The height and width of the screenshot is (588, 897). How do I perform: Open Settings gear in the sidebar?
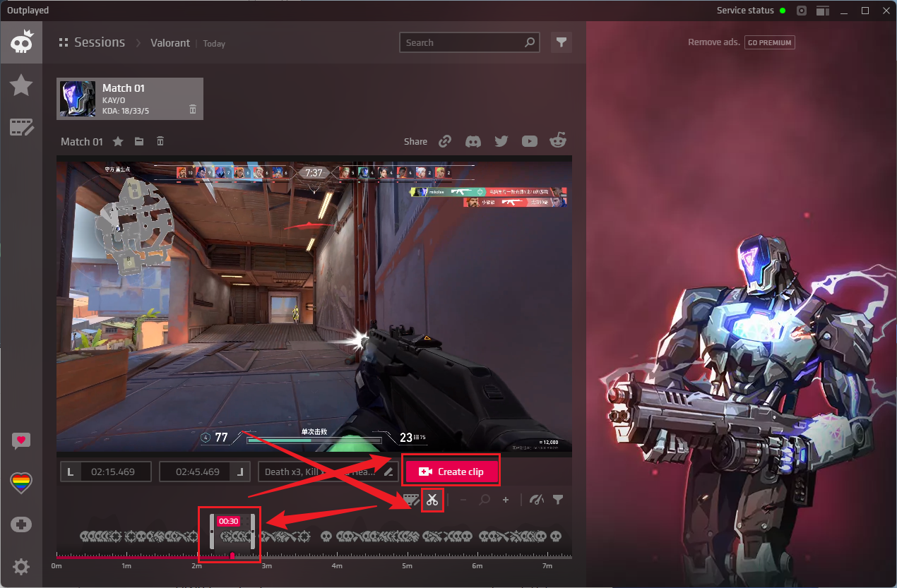[21, 566]
